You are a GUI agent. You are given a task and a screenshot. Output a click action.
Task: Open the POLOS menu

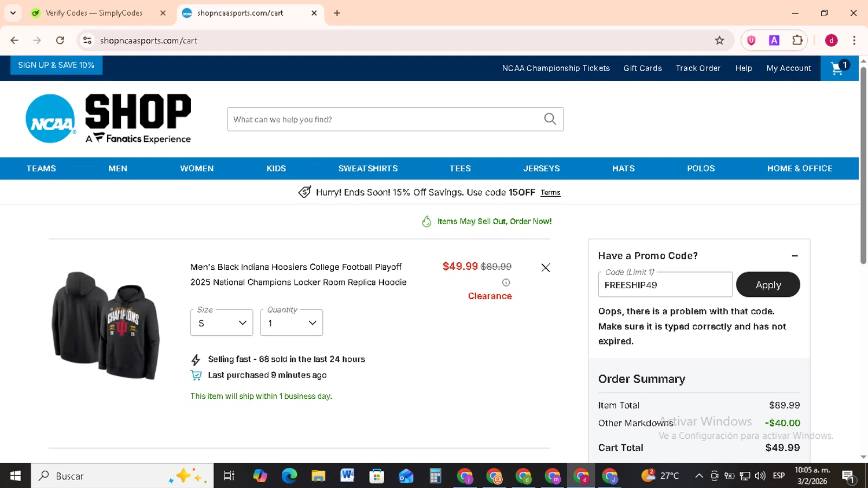click(701, 168)
